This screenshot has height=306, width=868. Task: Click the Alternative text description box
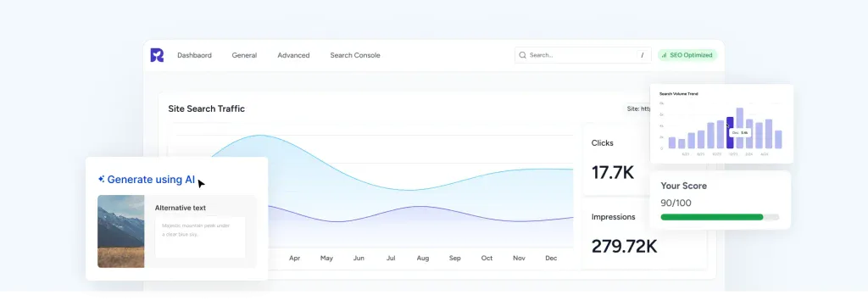pyautogui.click(x=200, y=236)
